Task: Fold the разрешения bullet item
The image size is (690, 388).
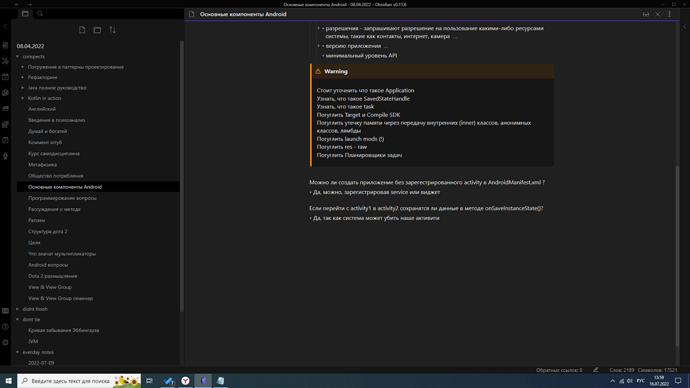Action: click(319, 28)
